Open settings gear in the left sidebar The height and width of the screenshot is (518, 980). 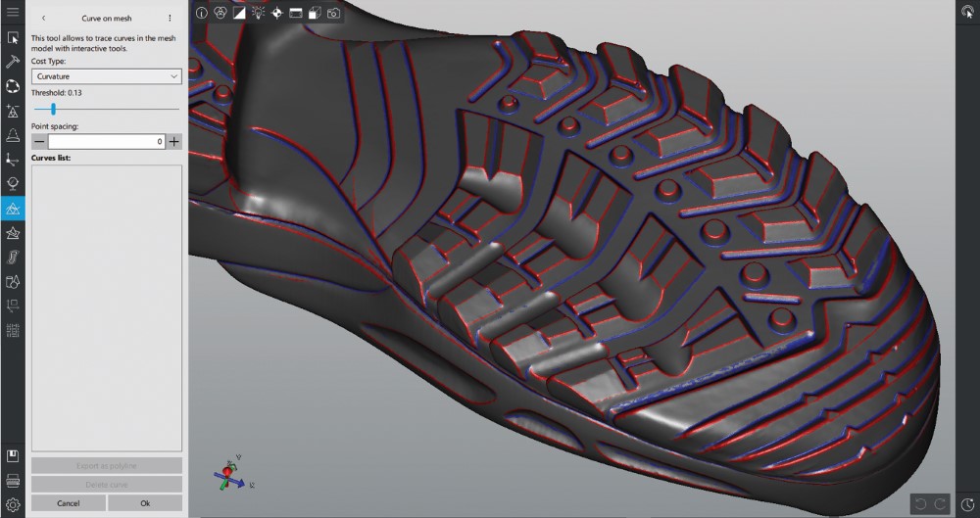coord(13,504)
